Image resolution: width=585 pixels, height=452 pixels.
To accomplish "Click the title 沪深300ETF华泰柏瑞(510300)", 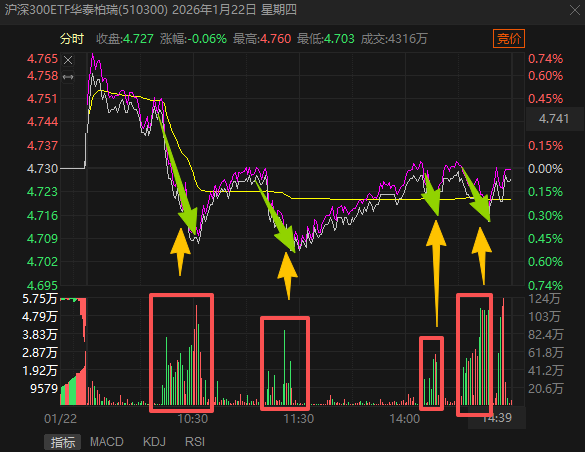I will pos(86,10).
